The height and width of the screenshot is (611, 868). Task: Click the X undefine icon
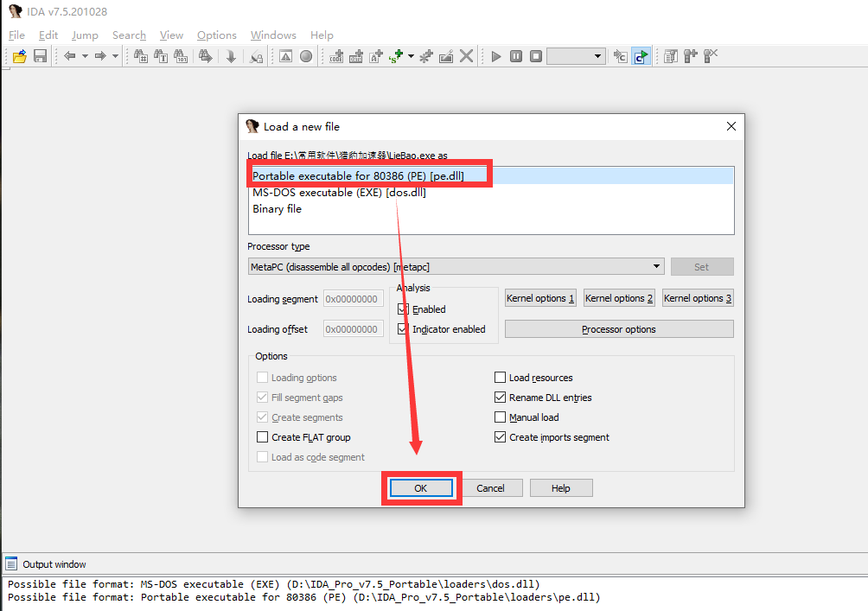pos(467,56)
